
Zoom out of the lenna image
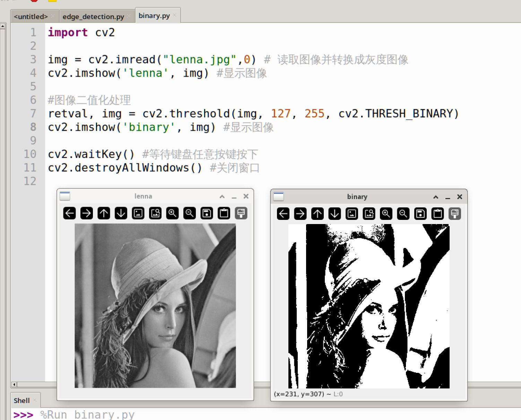pos(190,213)
